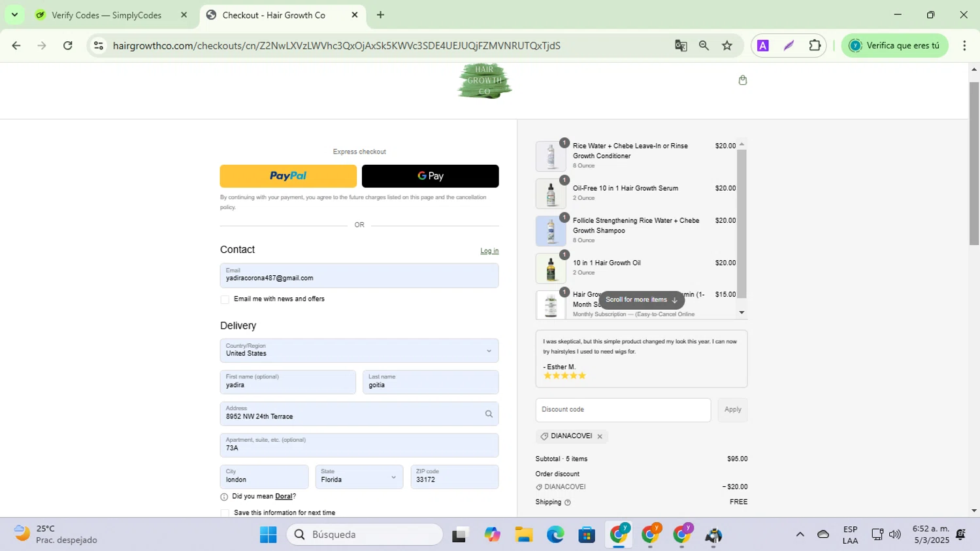
Task: Click the Discount code field
Action: point(623,410)
